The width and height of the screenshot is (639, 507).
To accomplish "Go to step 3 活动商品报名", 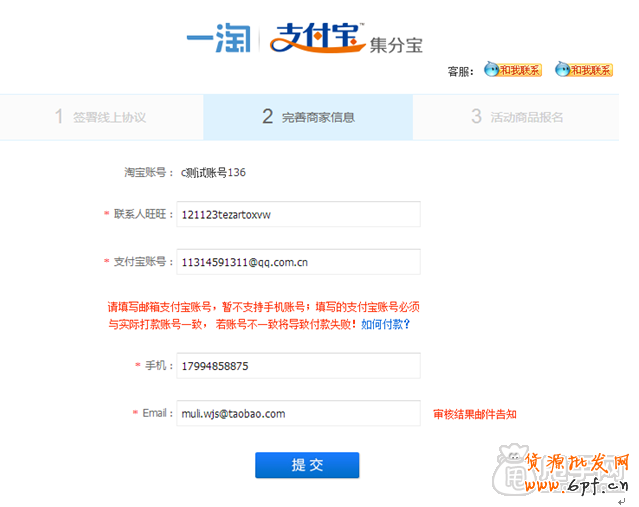I will [x=516, y=117].
